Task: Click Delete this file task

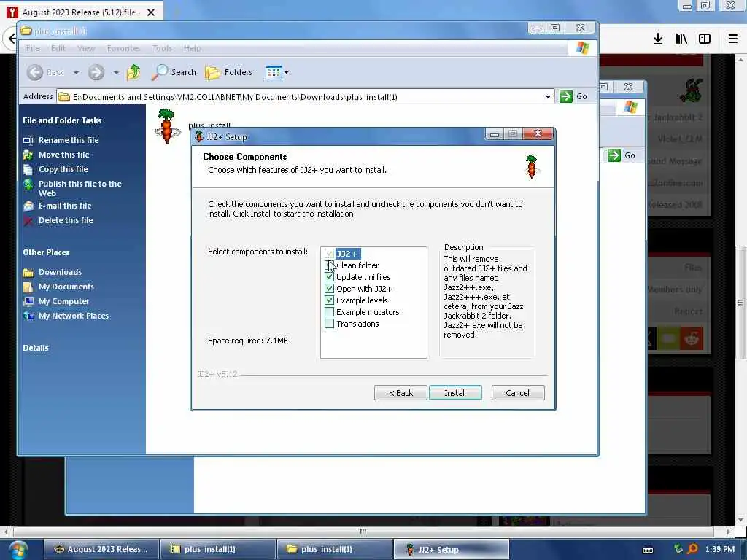Action: click(66, 220)
